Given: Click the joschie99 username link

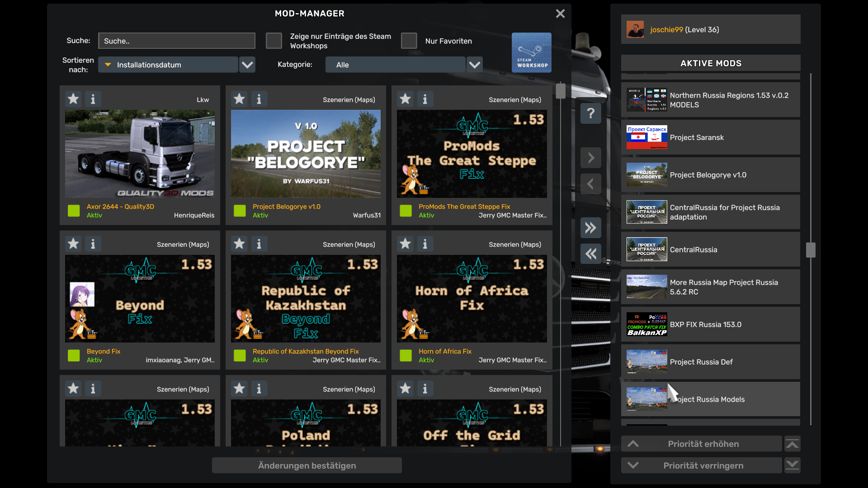Looking at the screenshot, I should click(x=666, y=29).
